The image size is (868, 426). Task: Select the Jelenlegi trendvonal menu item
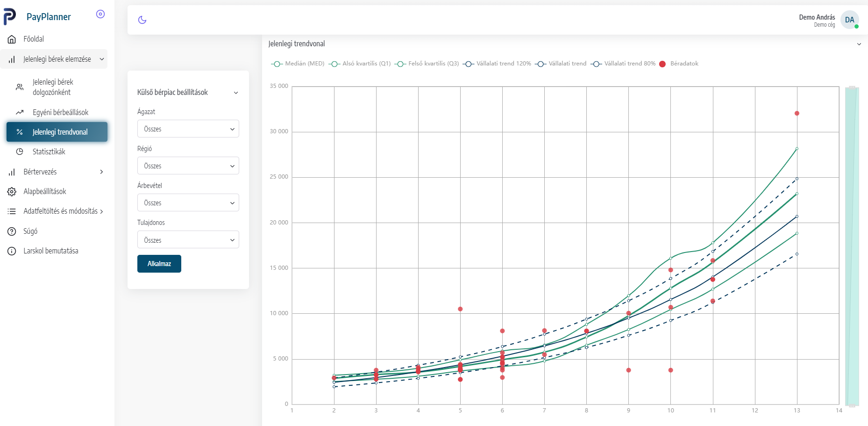pos(57,132)
